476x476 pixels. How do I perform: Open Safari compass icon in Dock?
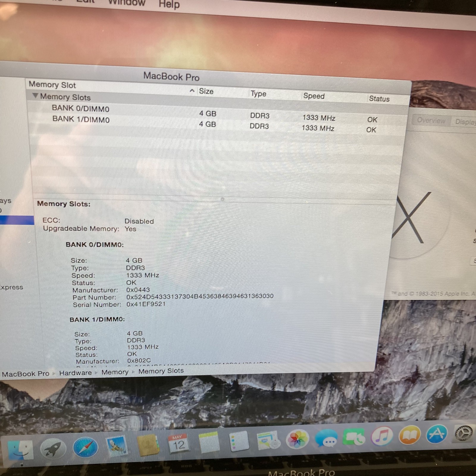85,447
